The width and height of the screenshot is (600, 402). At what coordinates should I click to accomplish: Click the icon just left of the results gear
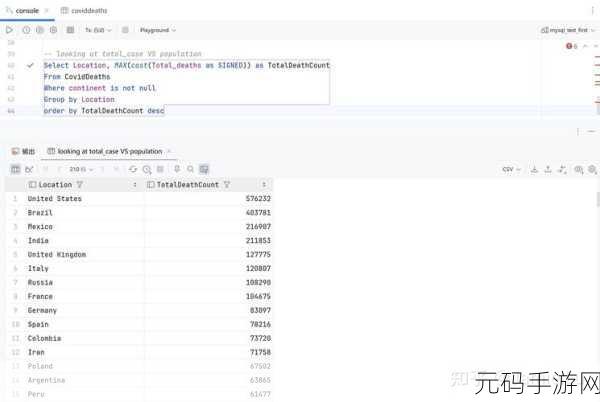point(579,169)
